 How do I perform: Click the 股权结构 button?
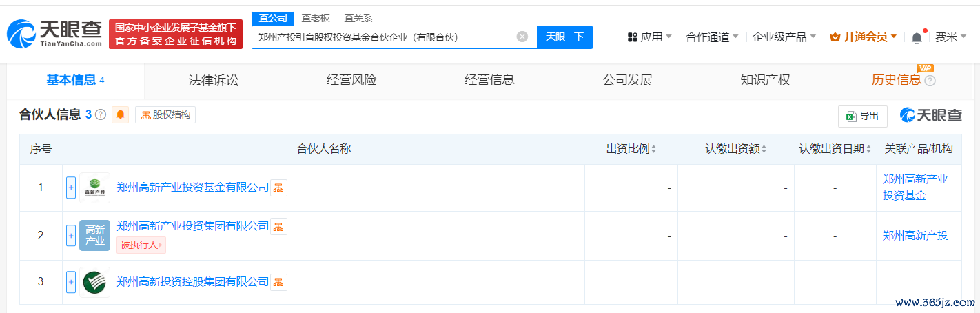(x=165, y=115)
